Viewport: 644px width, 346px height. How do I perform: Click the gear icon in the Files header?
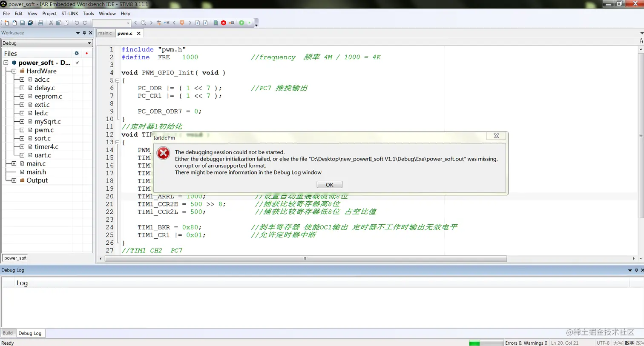click(x=77, y=53)
